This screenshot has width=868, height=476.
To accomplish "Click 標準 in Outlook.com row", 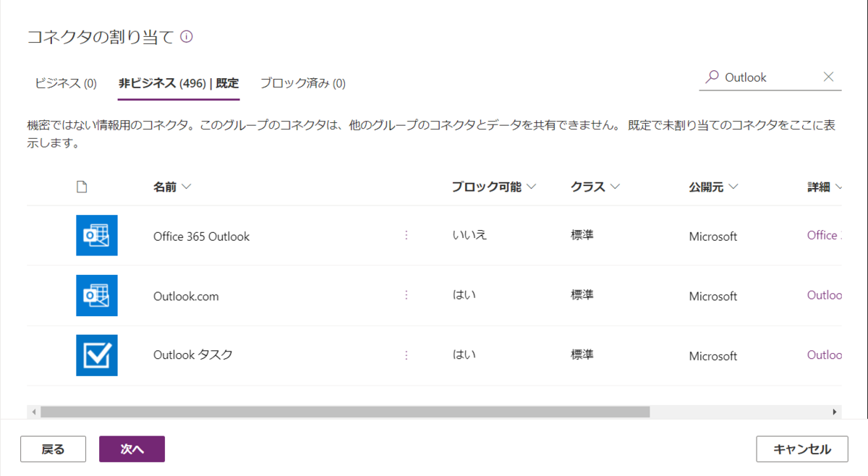I will (x=582, y=295).
